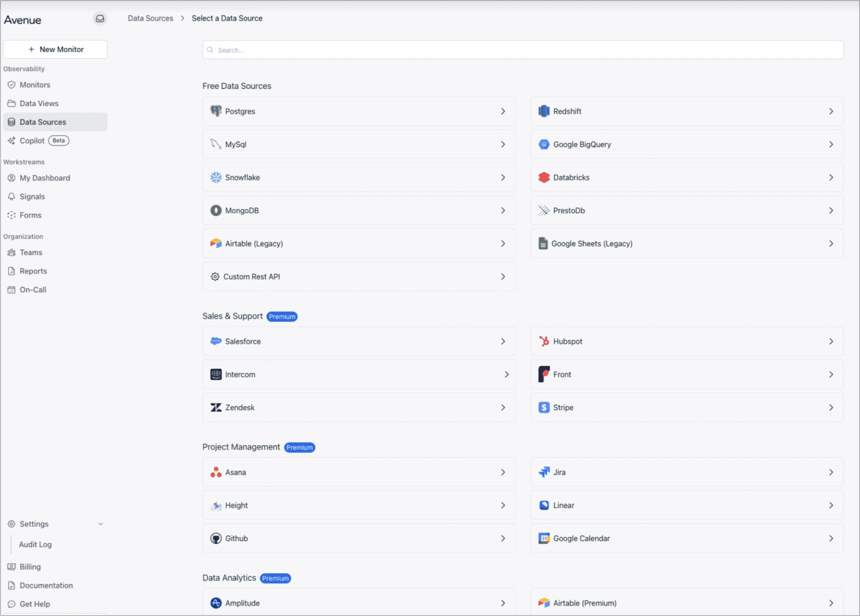Open Copilot Beta in the sidebar

(55, 141)
